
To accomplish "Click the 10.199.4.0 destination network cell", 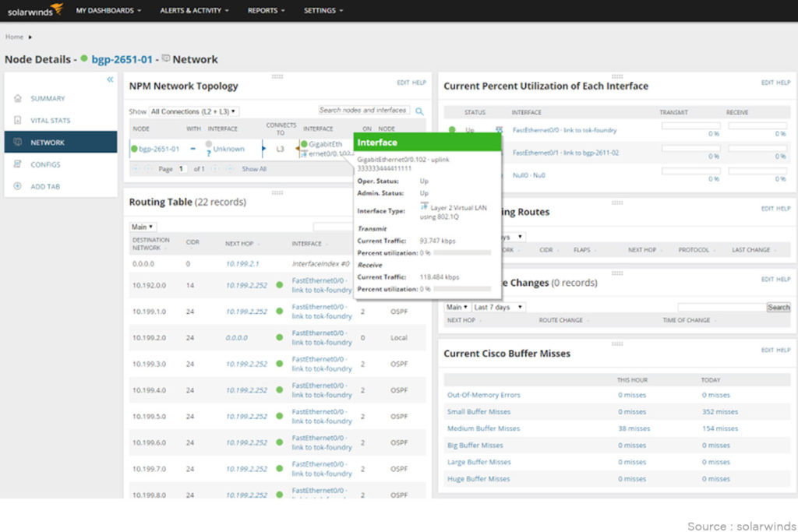I will [149, 390].
